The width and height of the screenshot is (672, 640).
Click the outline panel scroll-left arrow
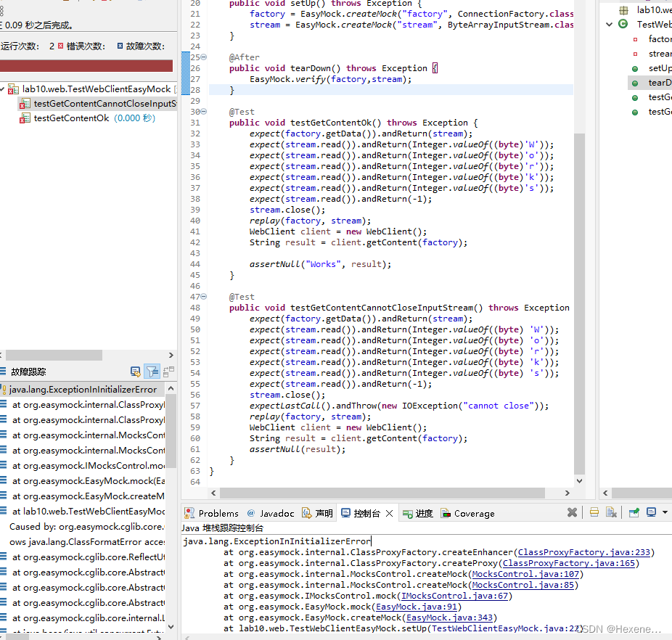(605, 493)
